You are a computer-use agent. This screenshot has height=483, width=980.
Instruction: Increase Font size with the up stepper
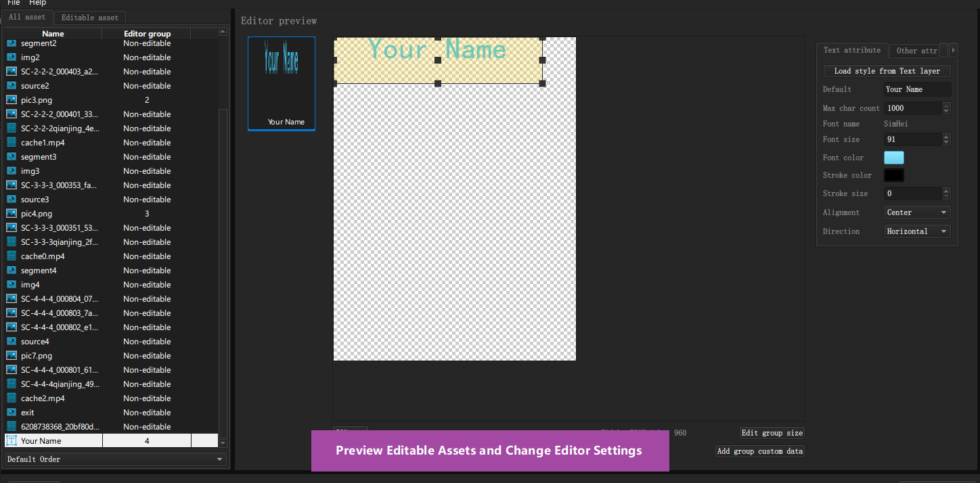click(x=945, y=137)
